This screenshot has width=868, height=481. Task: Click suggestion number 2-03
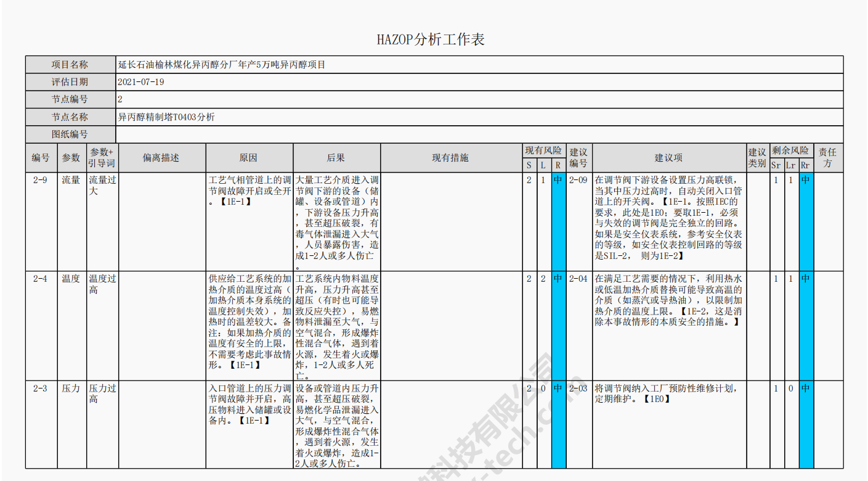(x=578, y=424)
